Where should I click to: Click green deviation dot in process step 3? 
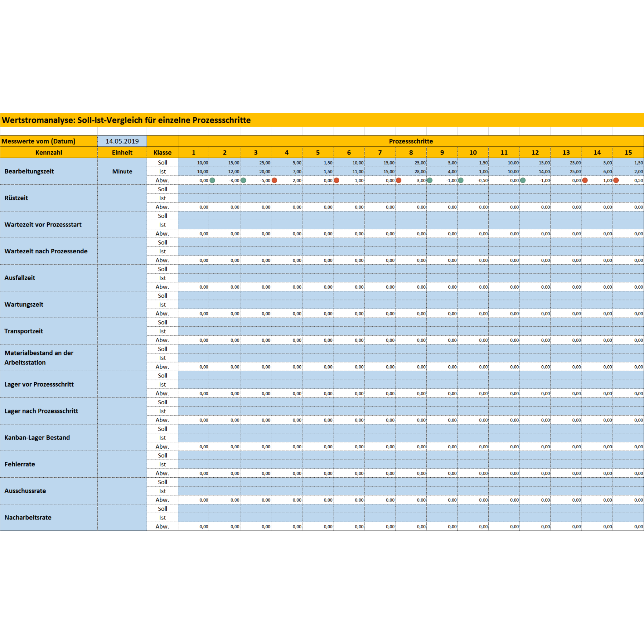pos(243,180)
